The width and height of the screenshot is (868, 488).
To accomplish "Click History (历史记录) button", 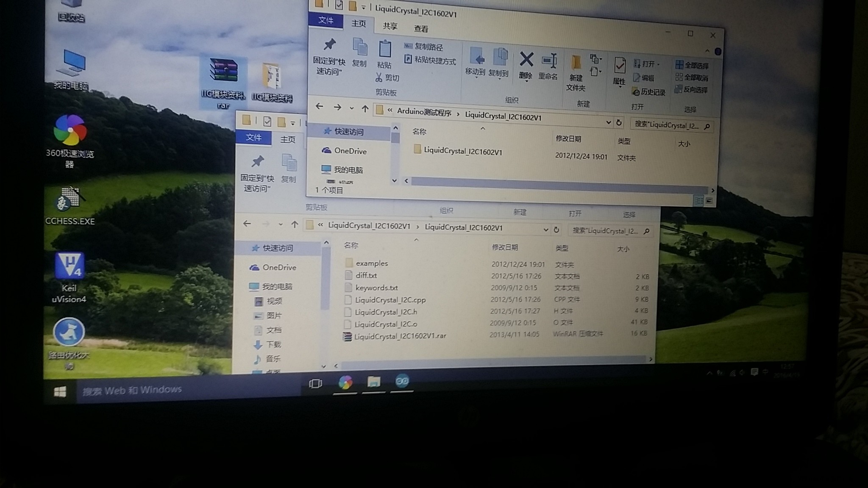I will (649, 92).
